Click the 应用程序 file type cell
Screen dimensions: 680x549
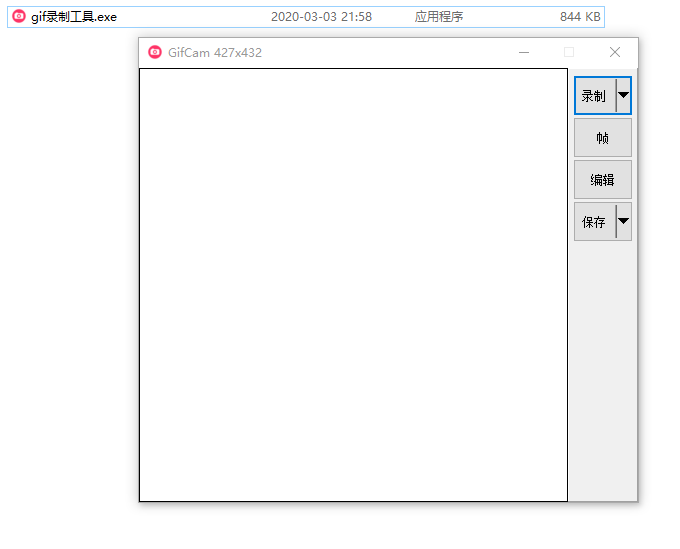pos(438,17)
